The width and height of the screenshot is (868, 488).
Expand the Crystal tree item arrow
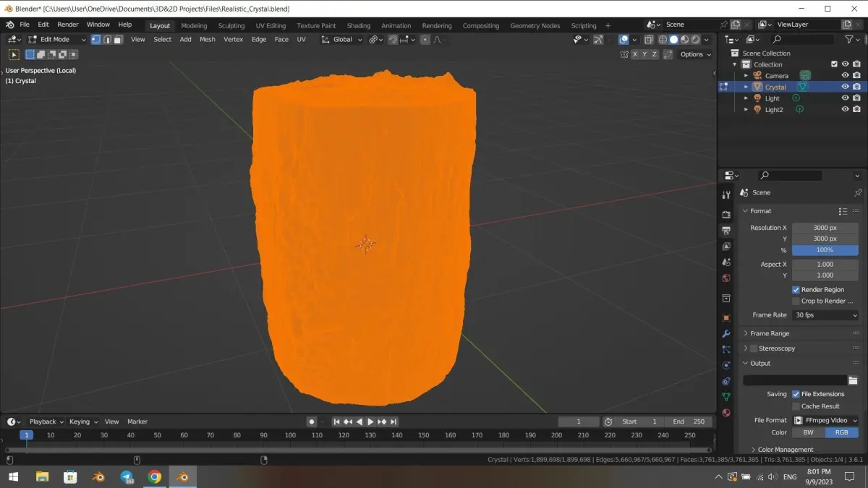point(746,87)
